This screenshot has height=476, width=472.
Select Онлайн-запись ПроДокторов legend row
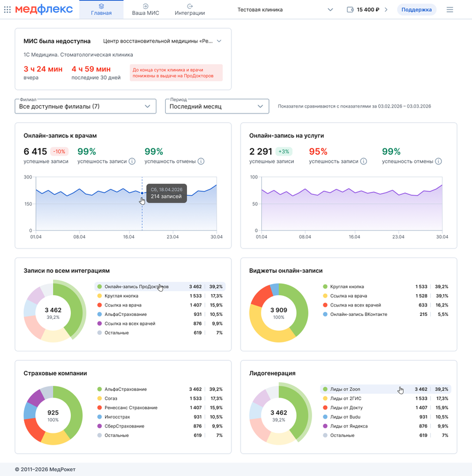pos(160,286)
